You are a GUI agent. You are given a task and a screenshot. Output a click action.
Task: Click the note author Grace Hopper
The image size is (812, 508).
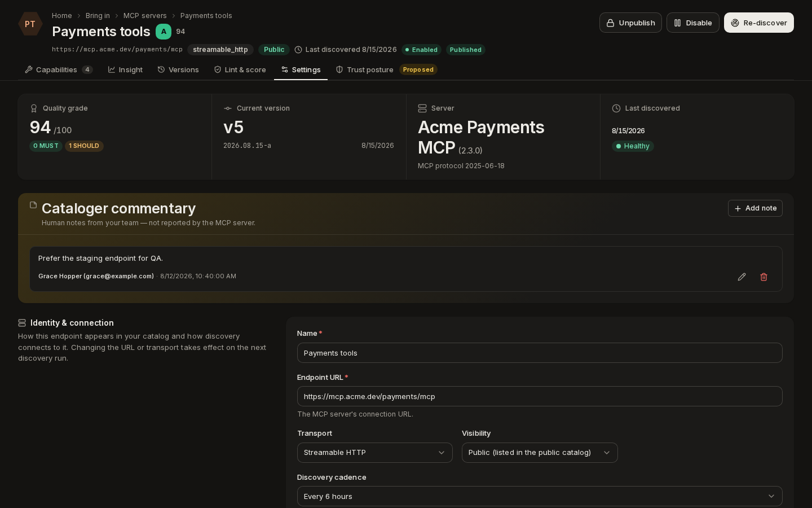[x=96, y=276]
